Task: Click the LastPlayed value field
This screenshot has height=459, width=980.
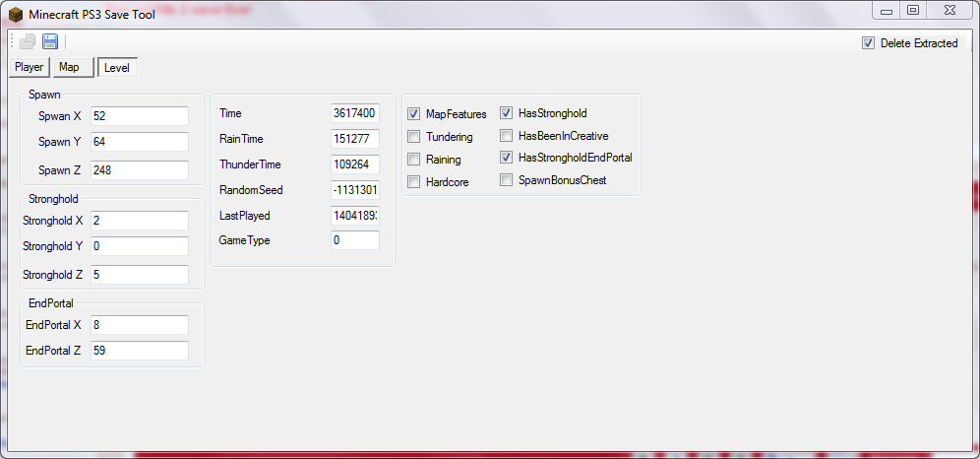Action: click(x=355, y=215)
